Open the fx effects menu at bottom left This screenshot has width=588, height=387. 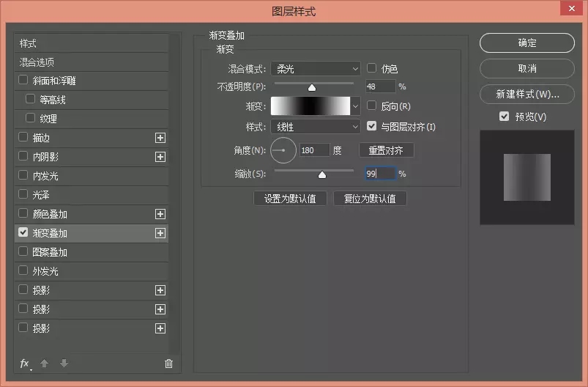click(x=25, y=364)
